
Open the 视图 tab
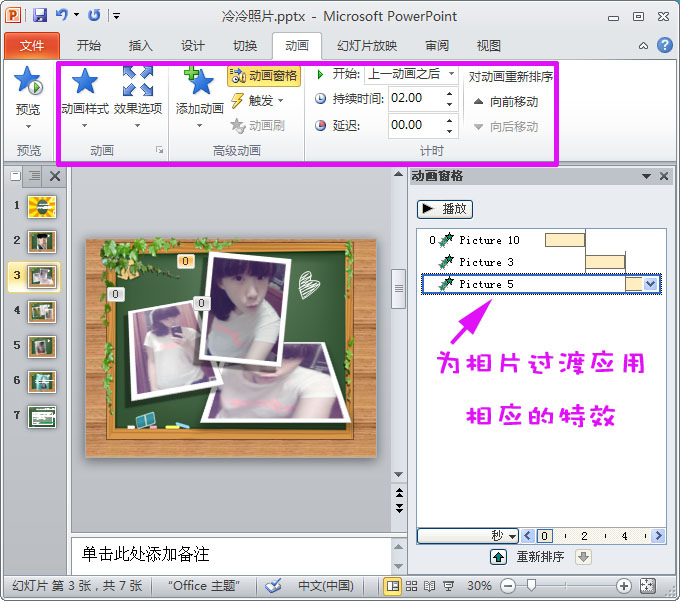[x=489, y=46]
